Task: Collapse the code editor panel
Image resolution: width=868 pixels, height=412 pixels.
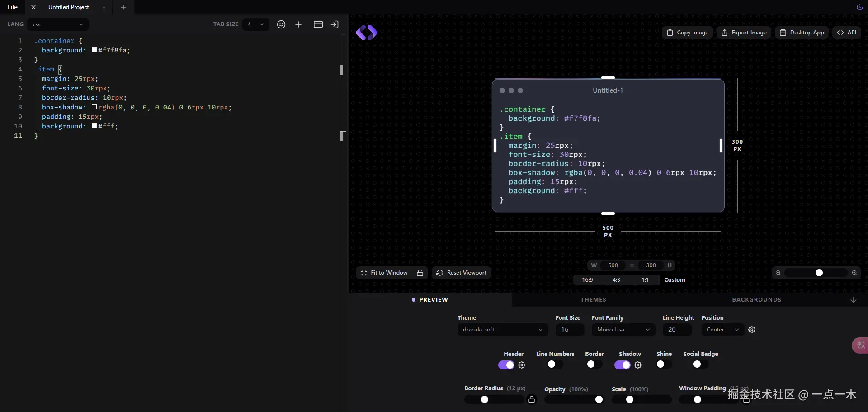Action: tap(335, 24)
